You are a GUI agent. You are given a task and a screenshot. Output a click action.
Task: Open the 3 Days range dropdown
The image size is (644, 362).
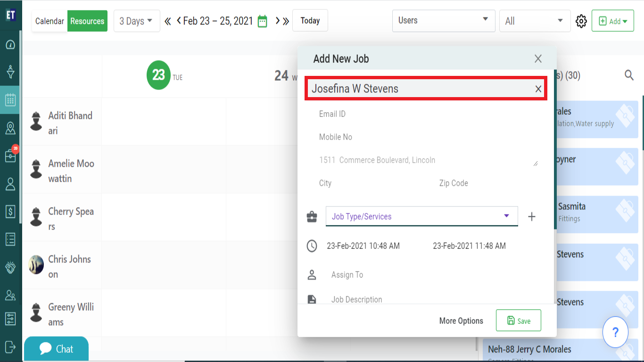(x=137, y=21)
